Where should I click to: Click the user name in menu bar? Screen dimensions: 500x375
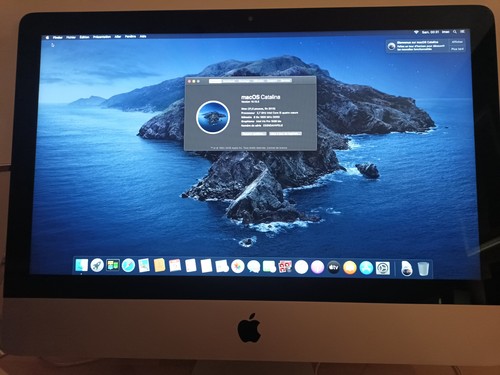(446, 32)
